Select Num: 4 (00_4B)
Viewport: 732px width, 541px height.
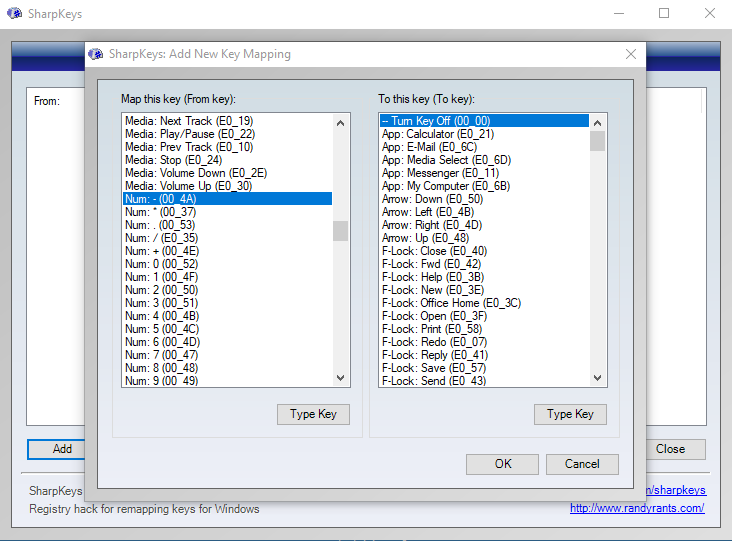pyautogui.click(x=227, y=316)
